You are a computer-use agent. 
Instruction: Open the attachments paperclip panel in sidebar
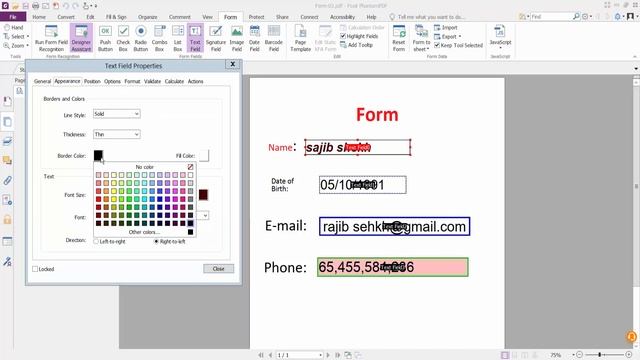click(x=7, y=180)
